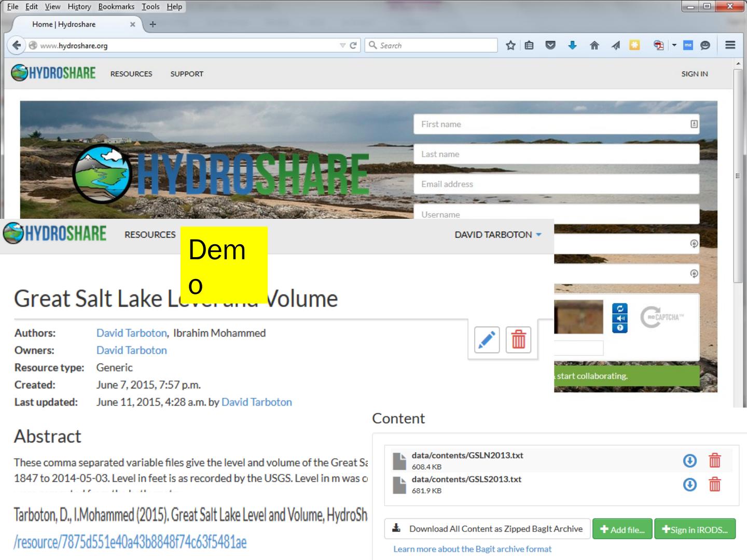The height and width of the screenshot is (560, 747).
Task: Go back with the browser back arrow
Action: (17, 45)
